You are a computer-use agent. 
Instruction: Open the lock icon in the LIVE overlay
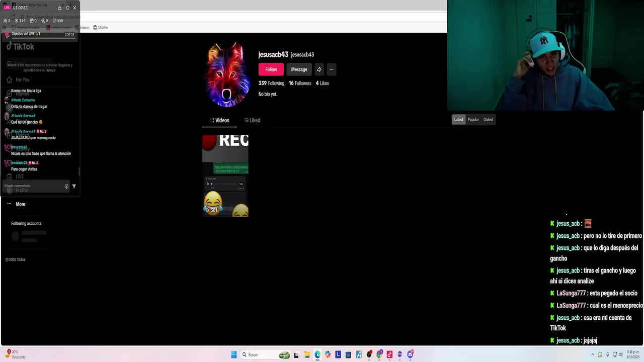[x=60, y=8]
